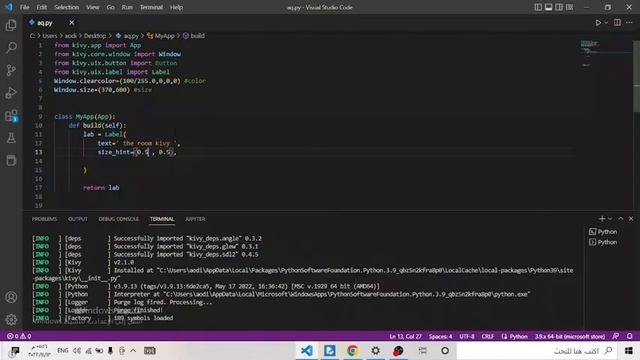Change encoding via UTF-8 status item
This screenshot has height=360, width=640.
[x=467, y=336]
